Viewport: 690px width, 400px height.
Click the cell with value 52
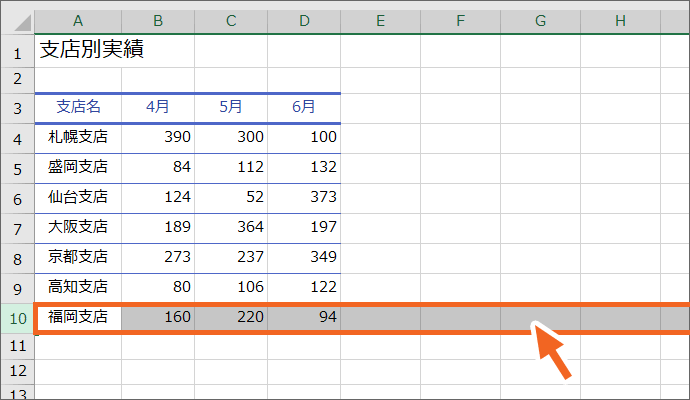click(x=231, y=198)
